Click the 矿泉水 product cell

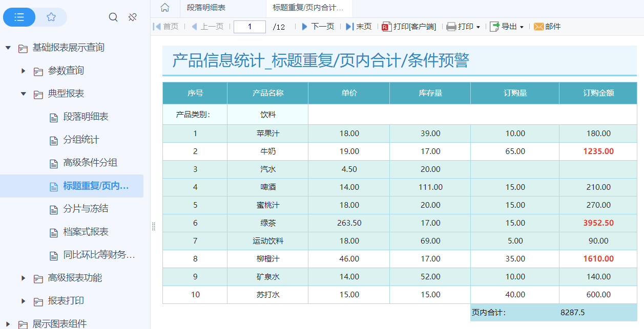268,277
